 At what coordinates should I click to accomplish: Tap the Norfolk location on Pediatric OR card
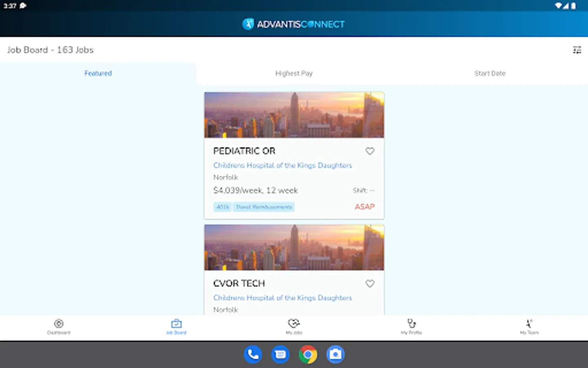(x=225, y=177)
